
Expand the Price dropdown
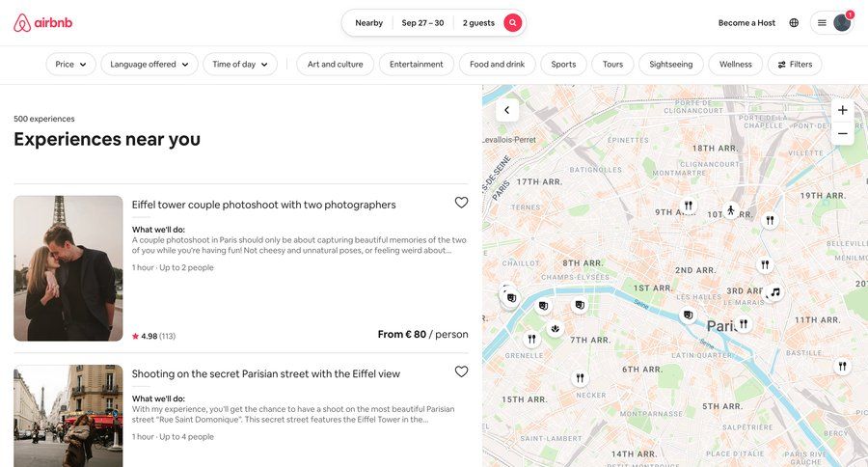click(x=70, y=65)
